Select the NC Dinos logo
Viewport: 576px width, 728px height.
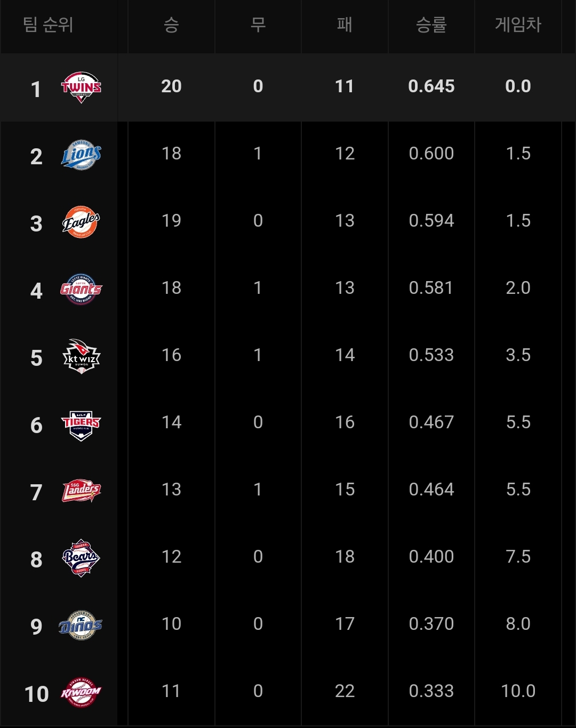(81, 625)
